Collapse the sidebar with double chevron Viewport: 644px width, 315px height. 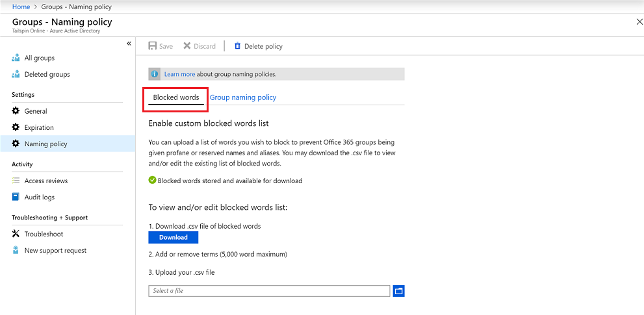(x=129, y=44)
